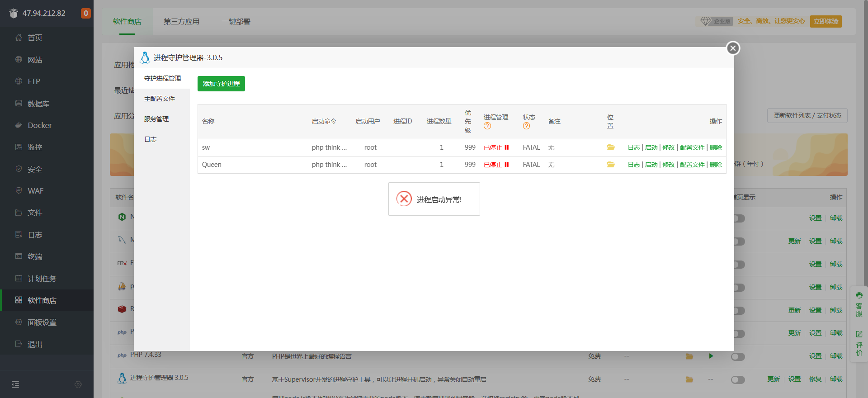Image resolution: width=868 pixels, height=398 pixels.
Task: Switch to the main configuration file tab
Action: [x=160, y=99]
